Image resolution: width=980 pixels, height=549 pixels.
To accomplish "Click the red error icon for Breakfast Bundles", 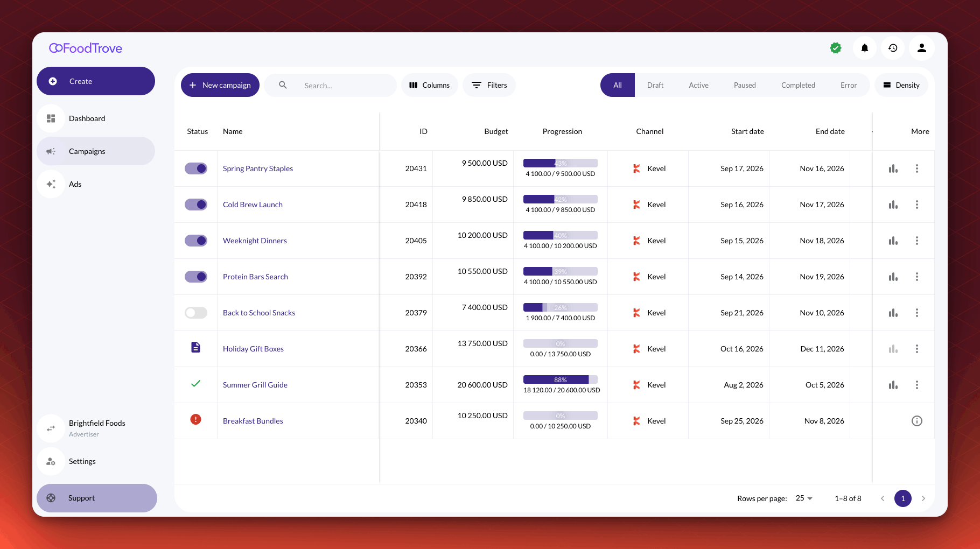I will (x=196, y=419).
